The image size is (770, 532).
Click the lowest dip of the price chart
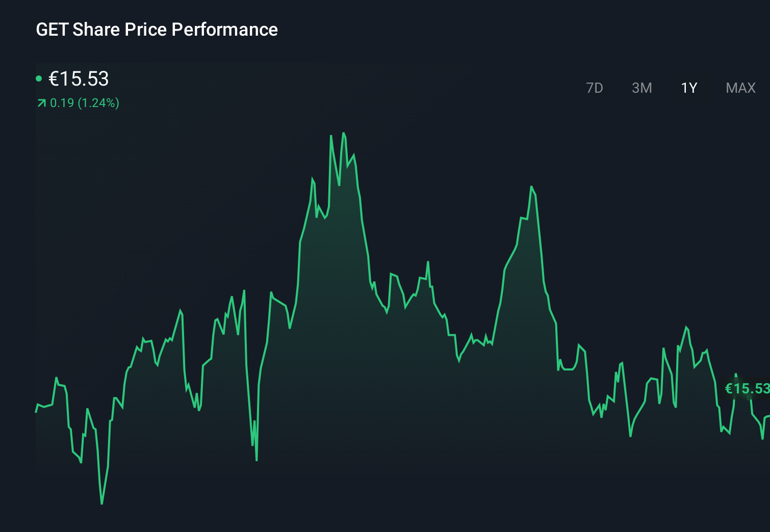click(x=101, y=503)
